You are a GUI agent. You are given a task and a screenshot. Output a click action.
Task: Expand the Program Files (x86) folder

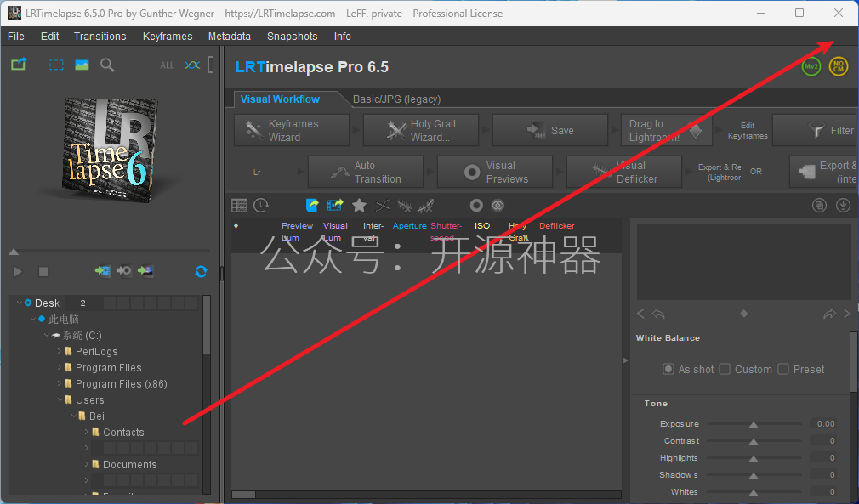pos(60,383)
